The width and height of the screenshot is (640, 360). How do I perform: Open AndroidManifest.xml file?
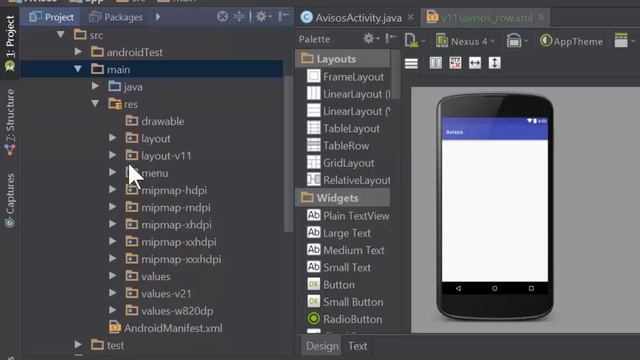(166, 328)
